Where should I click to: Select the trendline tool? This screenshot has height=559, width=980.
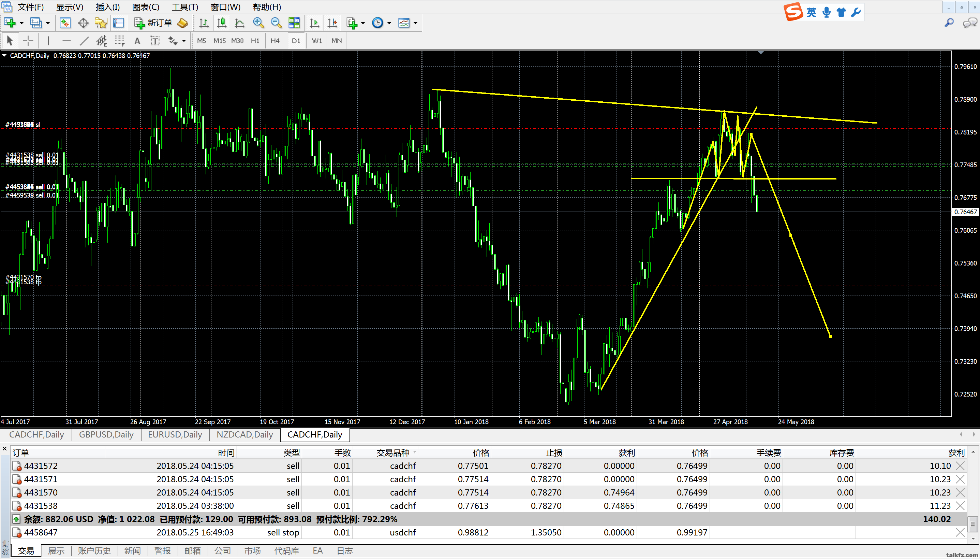click(84, 40)
